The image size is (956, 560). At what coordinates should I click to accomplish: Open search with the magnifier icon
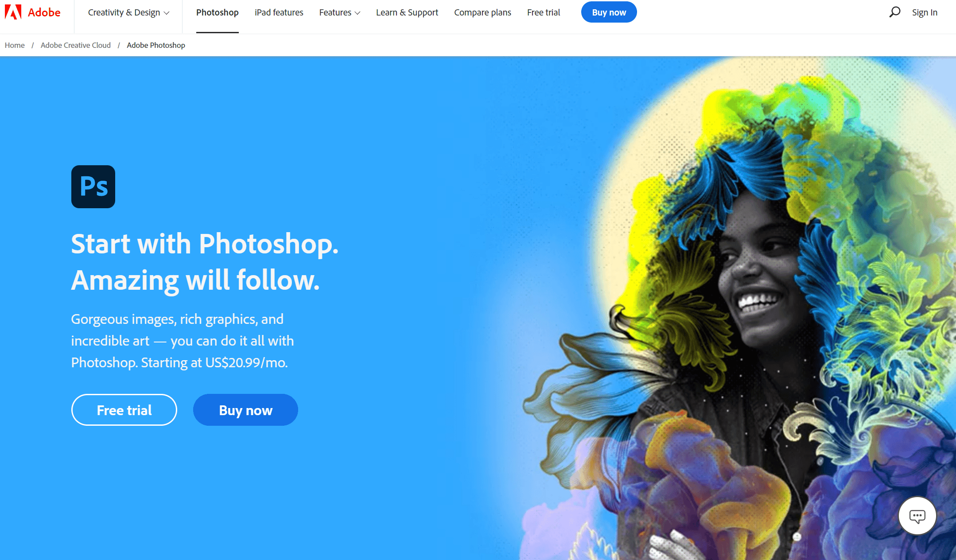click(x=894, y=12)
